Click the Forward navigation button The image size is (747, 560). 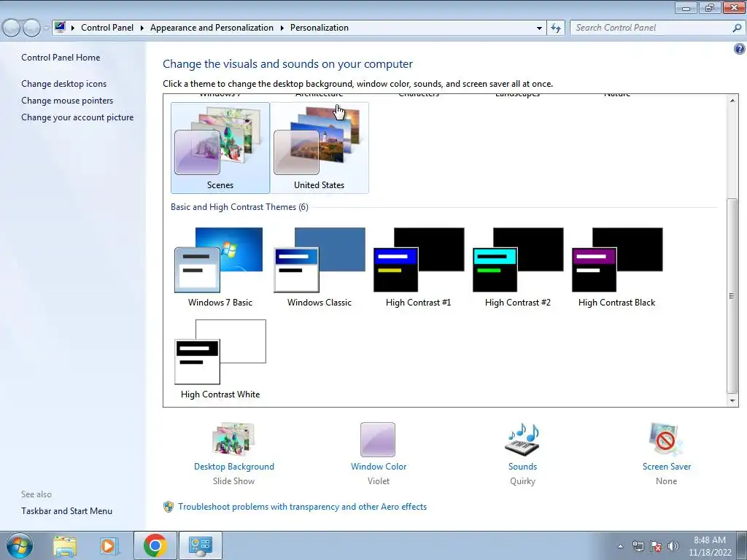(x=31, y=28)
